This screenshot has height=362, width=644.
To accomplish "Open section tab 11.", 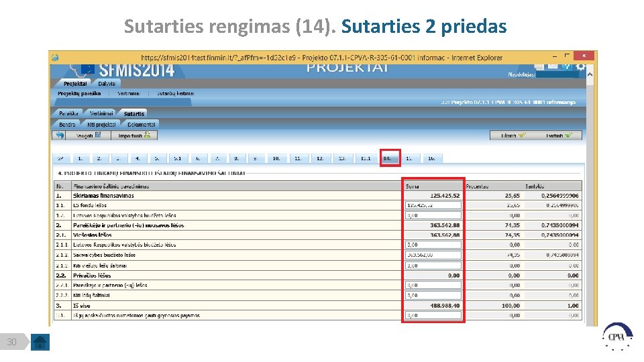I will pyautogui.click(x=298, y=158).
